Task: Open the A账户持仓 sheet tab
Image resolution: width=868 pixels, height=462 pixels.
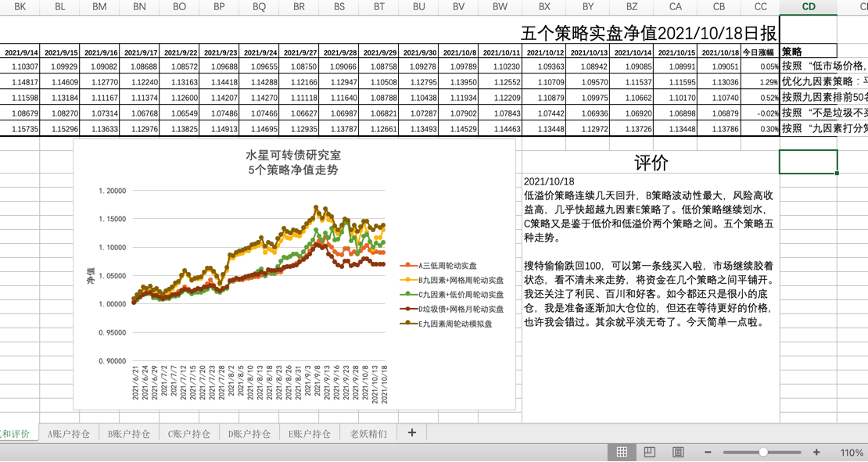Action: click(x=69, y=434)
